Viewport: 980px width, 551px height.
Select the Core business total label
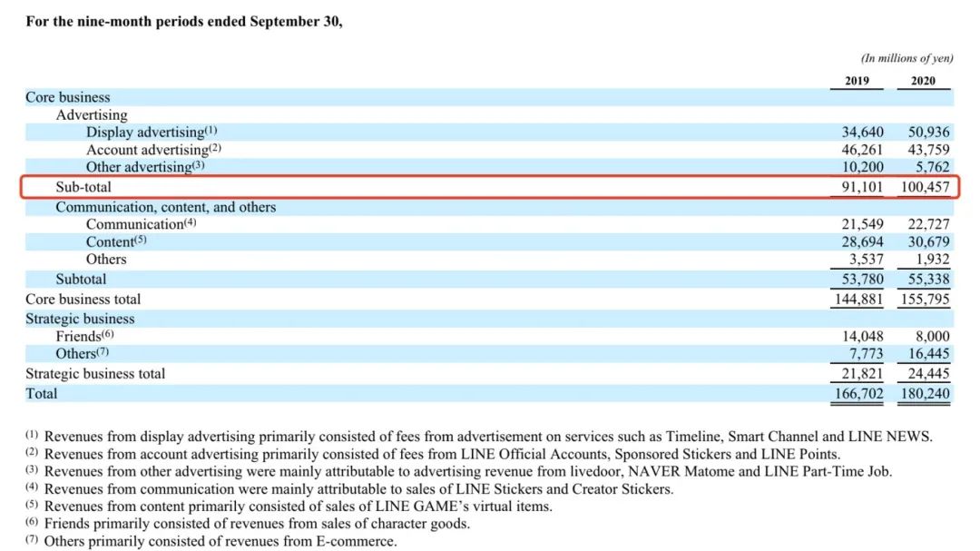pyautogui.click(x=83, y=299)
